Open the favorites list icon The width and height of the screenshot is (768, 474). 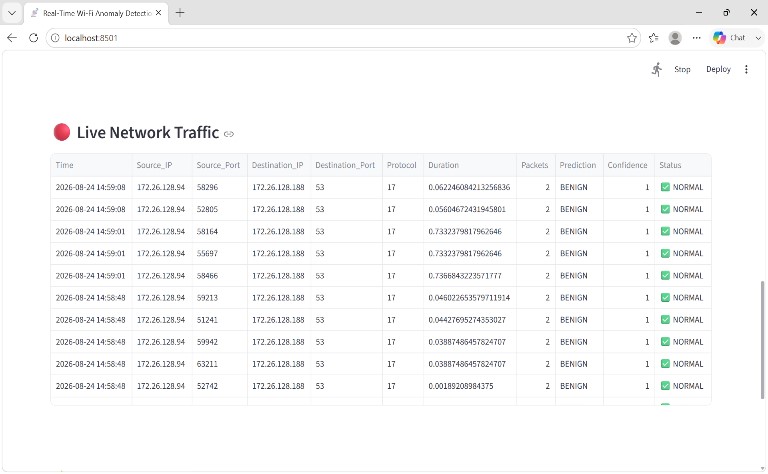click(x=653, y=38)
